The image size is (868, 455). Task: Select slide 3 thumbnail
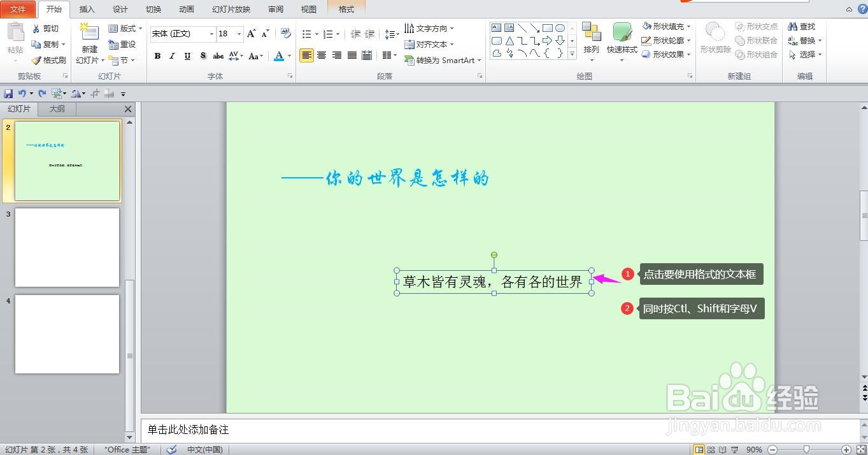(x=68, y=247)
